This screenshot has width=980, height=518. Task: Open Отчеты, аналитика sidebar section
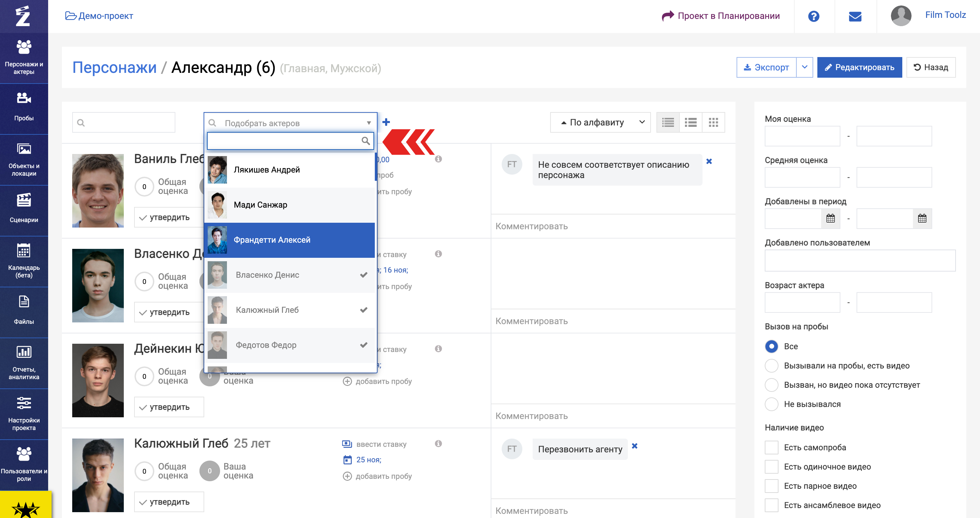pos(24,364)
